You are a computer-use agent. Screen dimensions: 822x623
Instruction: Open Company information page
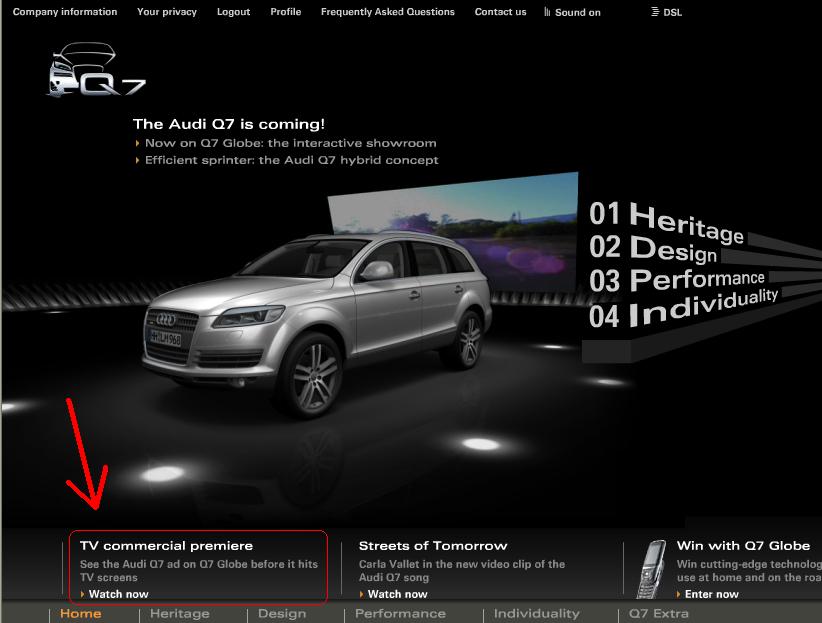65,12
